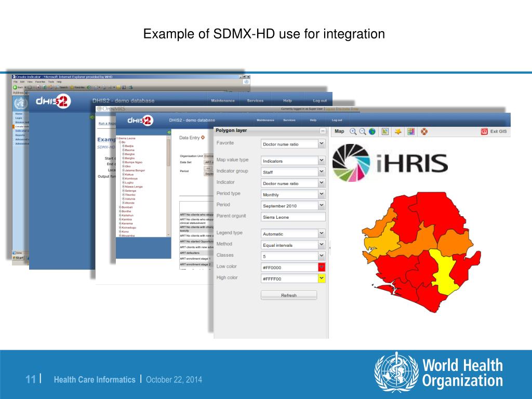This screenshot has height=399, width=532.
Task: Click the zoom in magnifier on Map toolbar
Action: (353, 131)
